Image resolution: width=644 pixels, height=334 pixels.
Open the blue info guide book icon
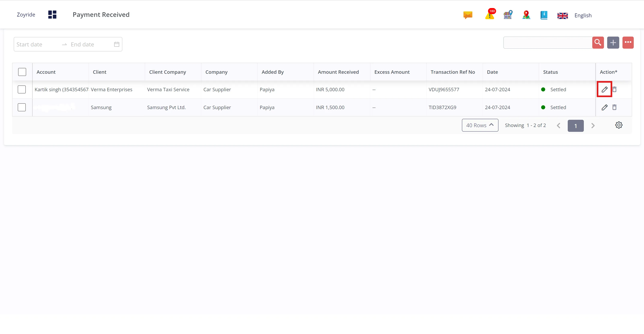(544, 15)
